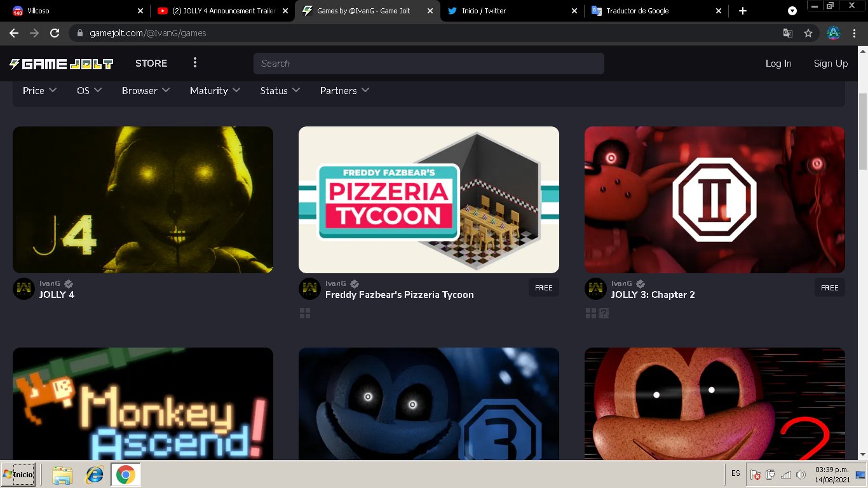Image resolution: width=868 pixels, height=488 pixels.
Task: Click the lock icon in address bar
Action: (80, 33)
